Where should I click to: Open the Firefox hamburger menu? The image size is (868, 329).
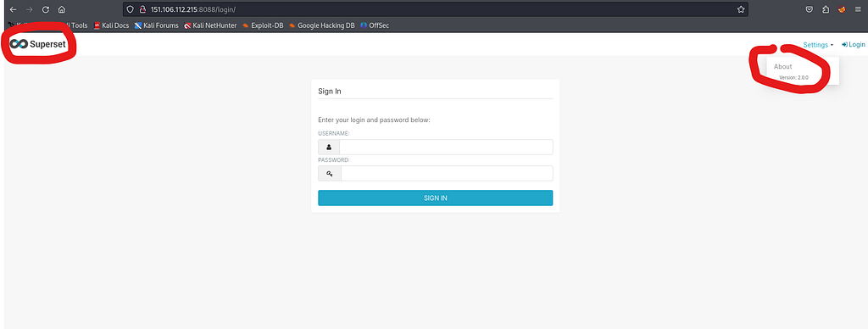(858, 9)
